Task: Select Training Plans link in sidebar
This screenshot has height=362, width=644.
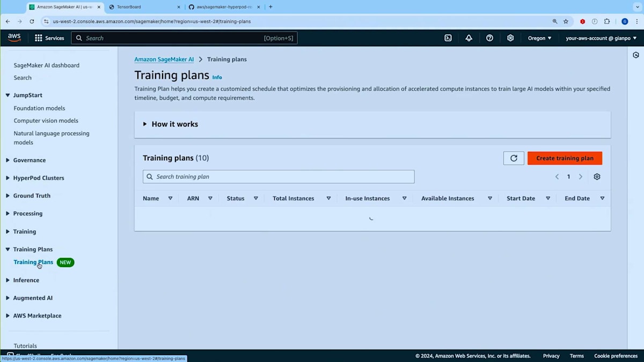Action: 33,262
